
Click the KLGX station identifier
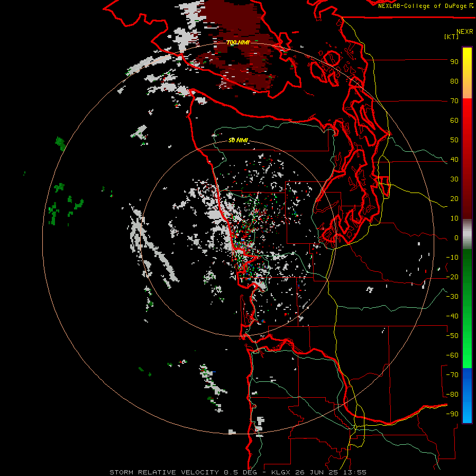pos(281,472)
